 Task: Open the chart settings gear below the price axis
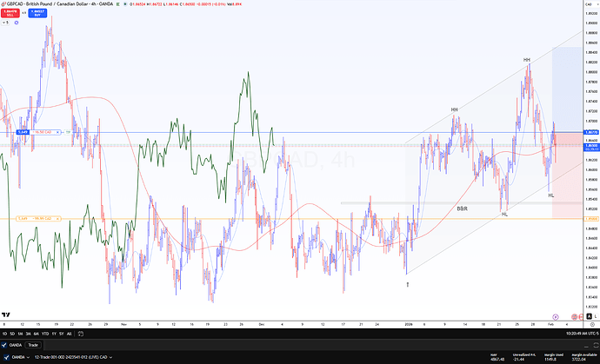click(x=592, y=325)
